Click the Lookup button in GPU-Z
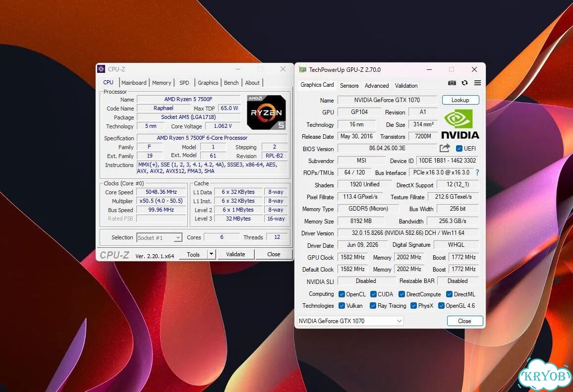 [460, 100]
